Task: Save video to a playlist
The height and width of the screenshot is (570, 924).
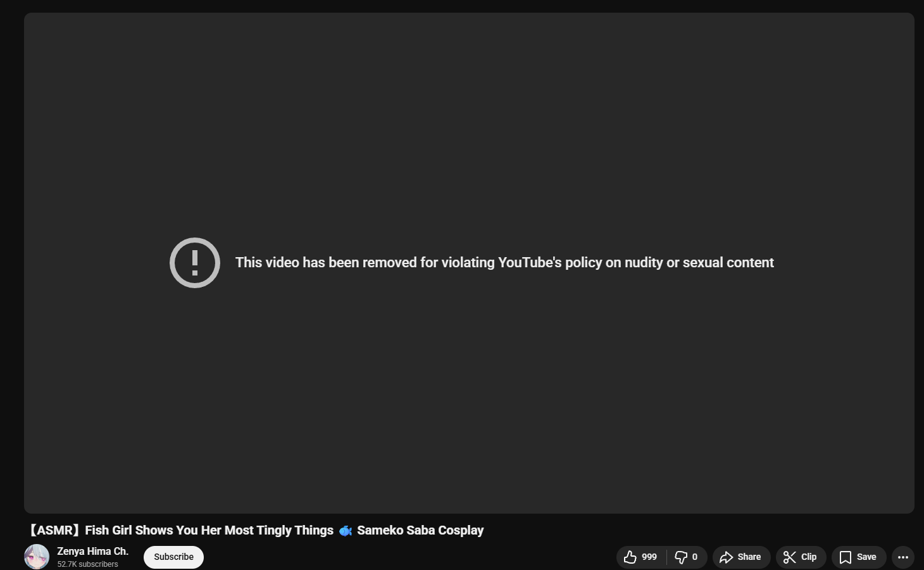Action: click(859, 557)
